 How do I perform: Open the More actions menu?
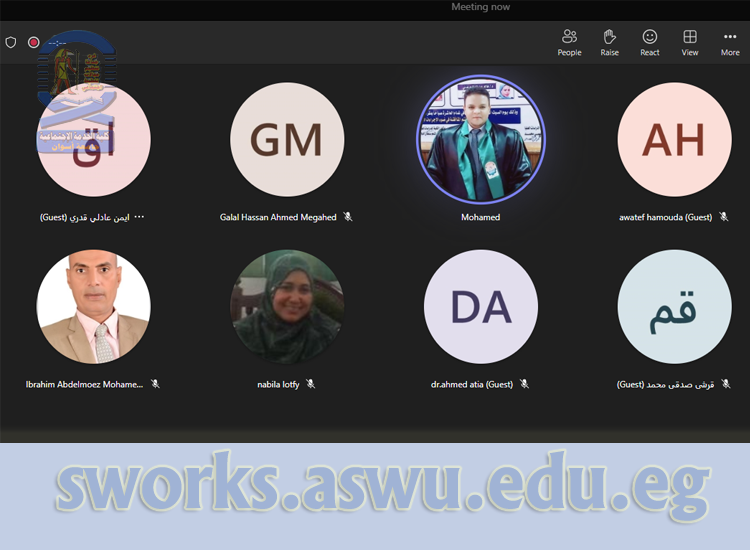(730, 42)
